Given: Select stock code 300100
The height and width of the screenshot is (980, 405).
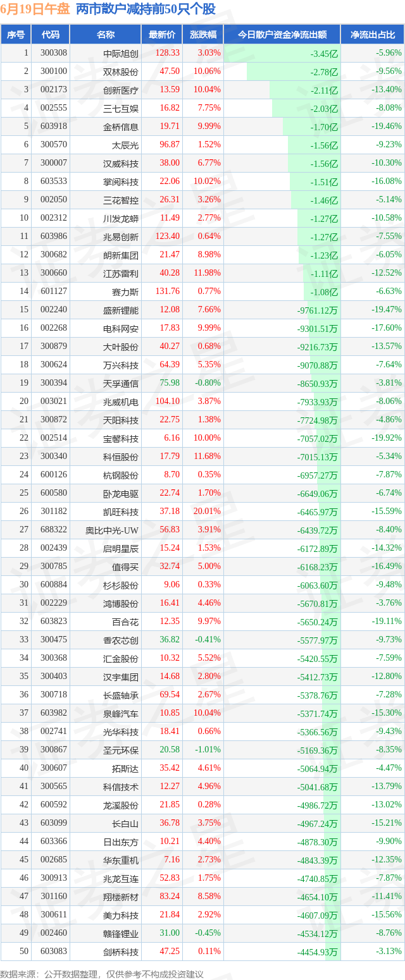Looking at the screenshot, I should click(54, 71).
